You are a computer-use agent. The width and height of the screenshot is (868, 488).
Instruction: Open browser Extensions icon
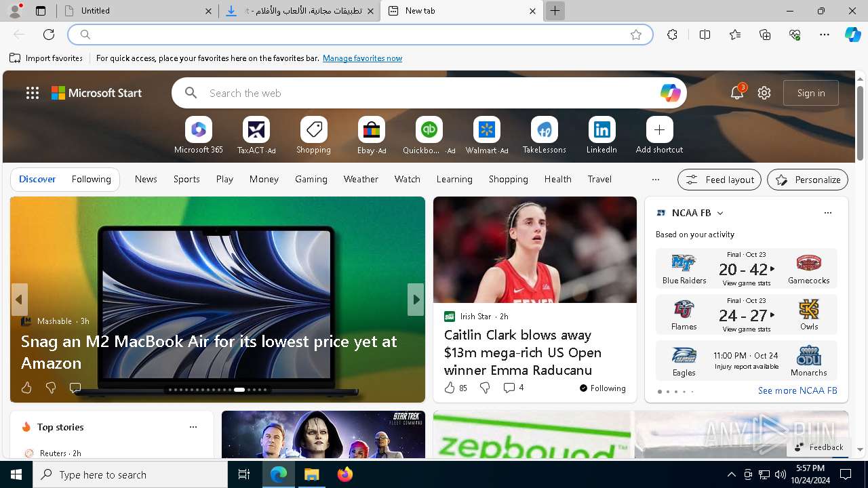(672, 35)
